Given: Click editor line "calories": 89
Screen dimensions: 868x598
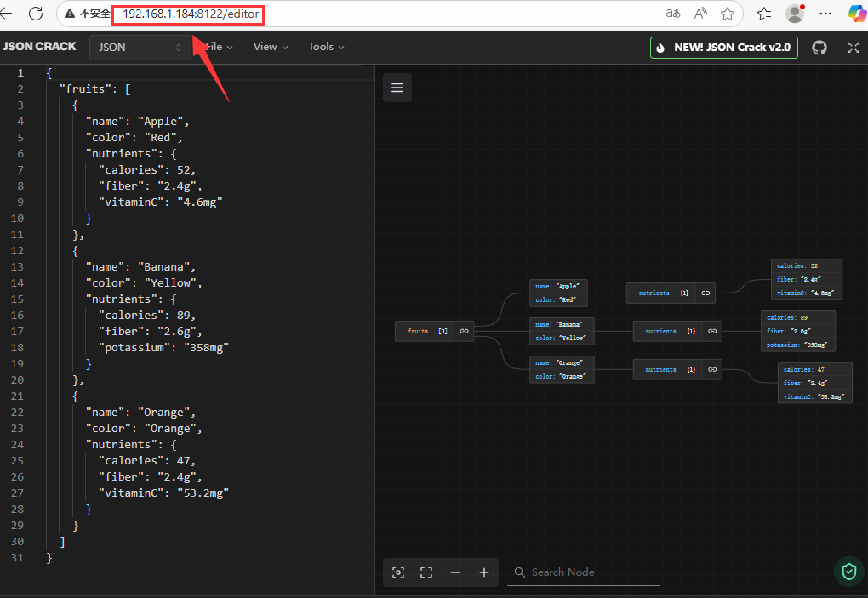Looking at the screenshot, I should tap(147, 316).
